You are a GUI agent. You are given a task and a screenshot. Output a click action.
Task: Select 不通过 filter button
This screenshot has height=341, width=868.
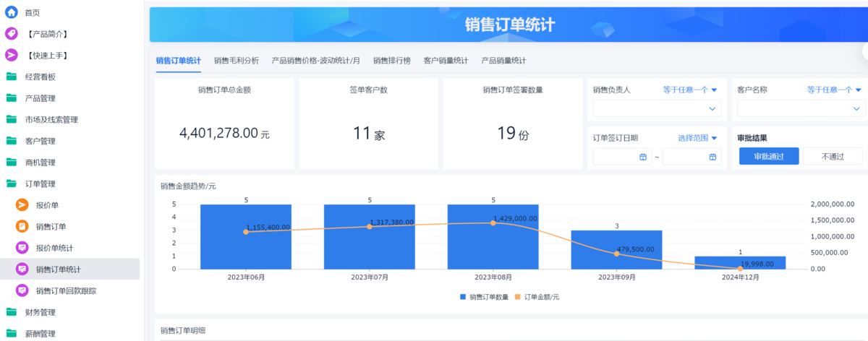(833, 156)
